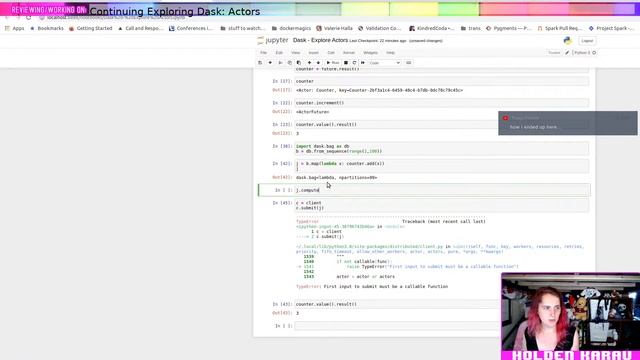Open the Conferences bookmark
640x360 pixels.
click(x=191, y=28)
